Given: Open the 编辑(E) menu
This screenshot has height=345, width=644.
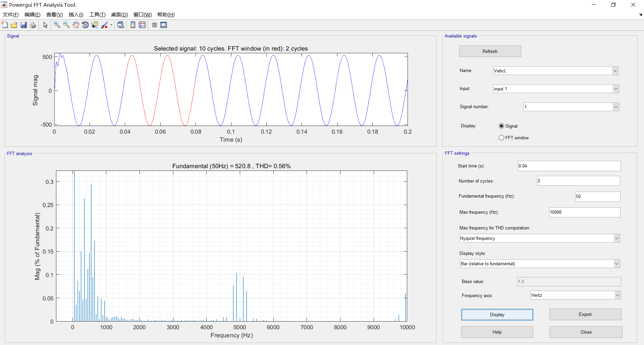Looking at the screenshot, I should pos(33,15).
